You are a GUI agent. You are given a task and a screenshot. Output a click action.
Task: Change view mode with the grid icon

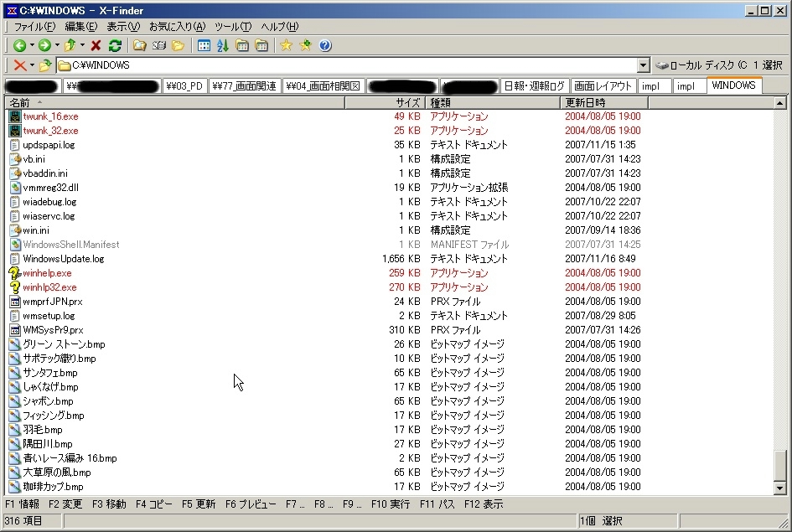(x=204, y=46)
